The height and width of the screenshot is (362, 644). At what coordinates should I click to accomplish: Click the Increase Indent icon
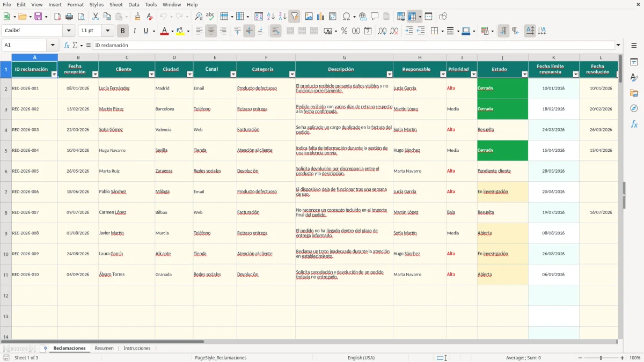click(x=409, y=31)
